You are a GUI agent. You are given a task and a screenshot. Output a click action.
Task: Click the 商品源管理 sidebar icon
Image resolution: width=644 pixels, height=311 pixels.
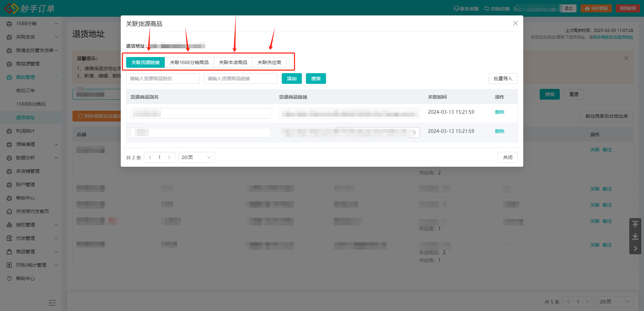pos(9,64)
